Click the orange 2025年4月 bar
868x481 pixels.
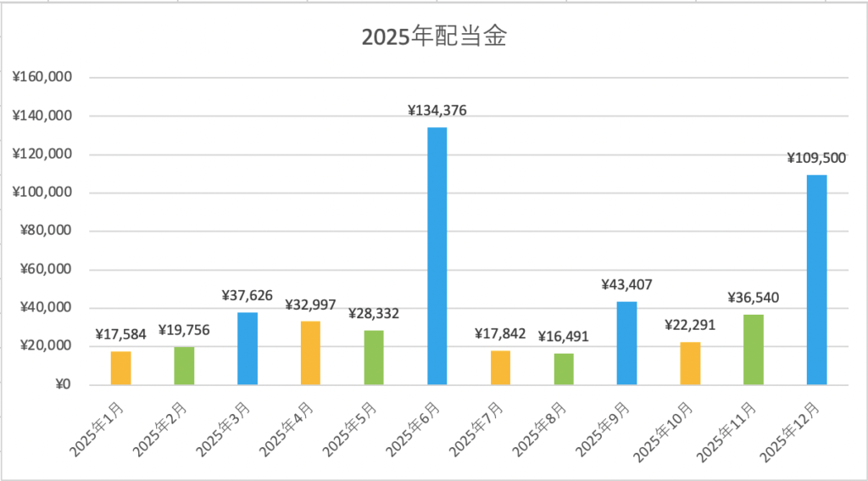click(310, 353)
